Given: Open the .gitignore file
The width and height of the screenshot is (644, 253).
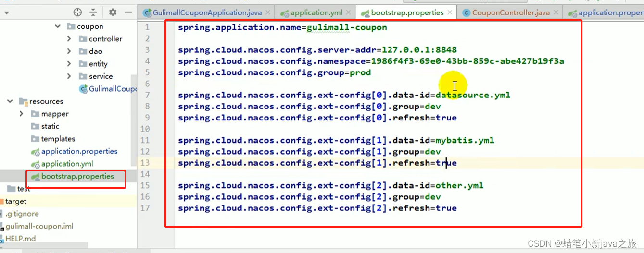Looking at the screenshot, I should 22,214.
